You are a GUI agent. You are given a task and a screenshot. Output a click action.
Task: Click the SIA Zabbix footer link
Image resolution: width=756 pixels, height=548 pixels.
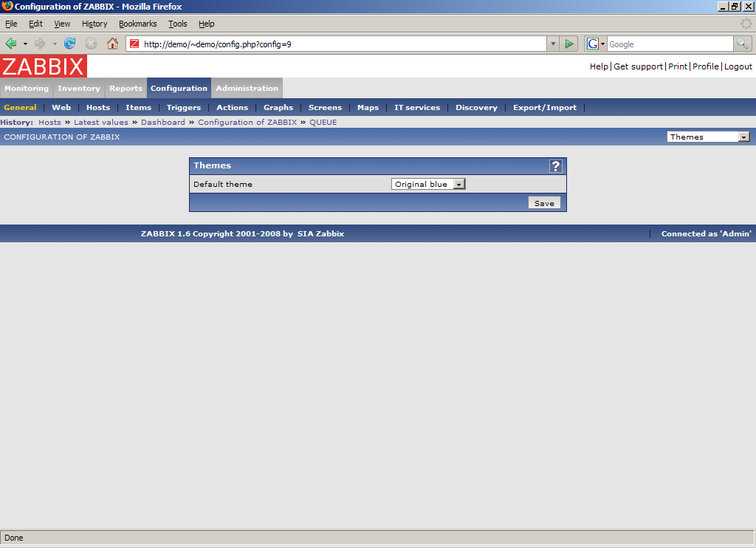point(320,233)
